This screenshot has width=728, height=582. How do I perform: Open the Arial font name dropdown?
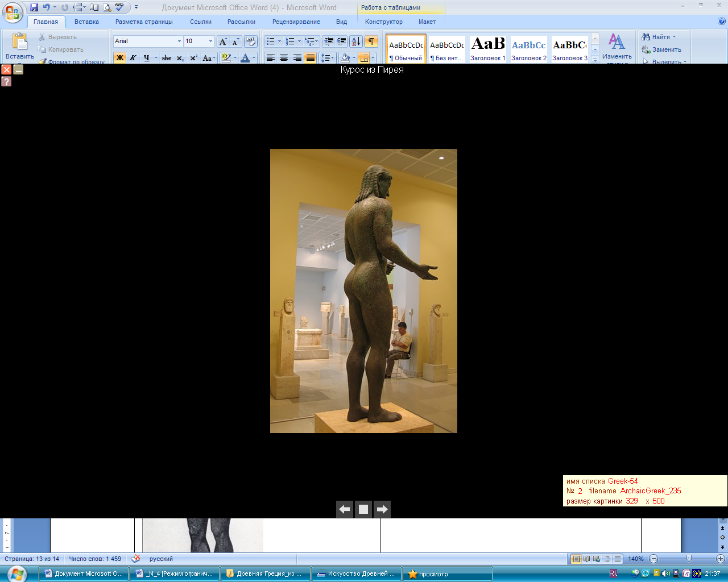(179, 41)
